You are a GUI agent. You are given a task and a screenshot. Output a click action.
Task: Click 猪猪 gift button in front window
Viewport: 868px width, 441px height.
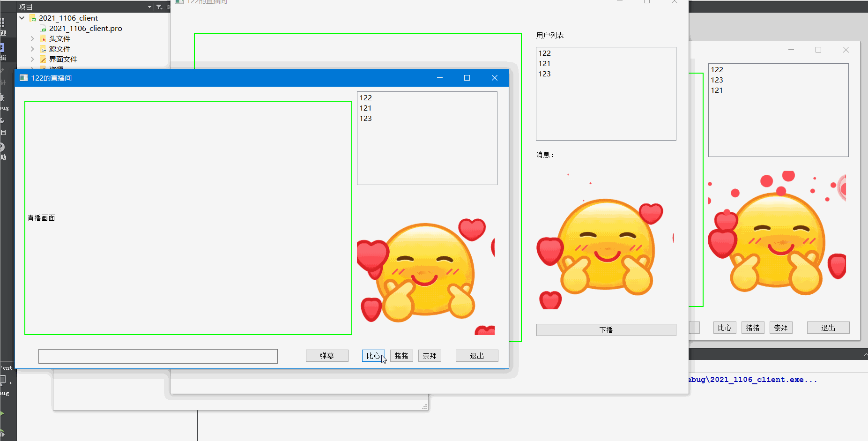(x=401, y=356)
